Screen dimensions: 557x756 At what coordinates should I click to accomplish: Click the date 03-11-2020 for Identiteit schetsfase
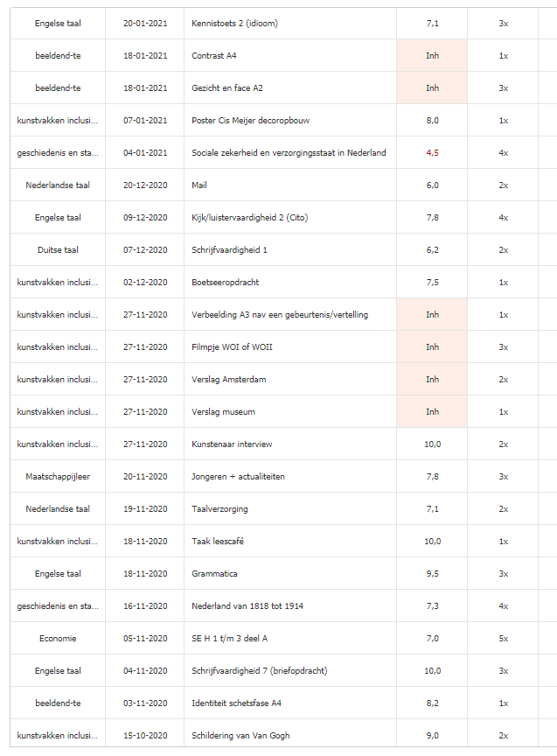click(x=144, y=703)
